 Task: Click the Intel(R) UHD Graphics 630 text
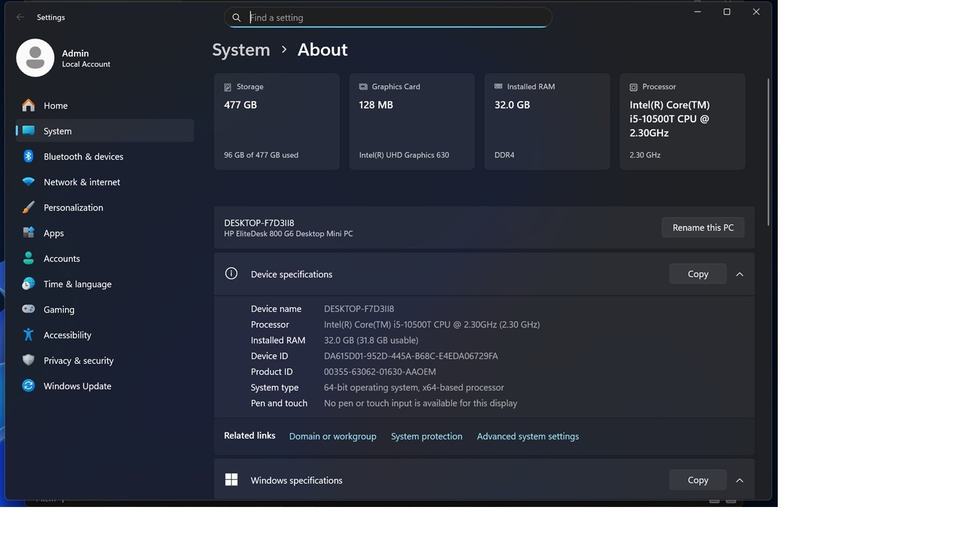(404, 155)
